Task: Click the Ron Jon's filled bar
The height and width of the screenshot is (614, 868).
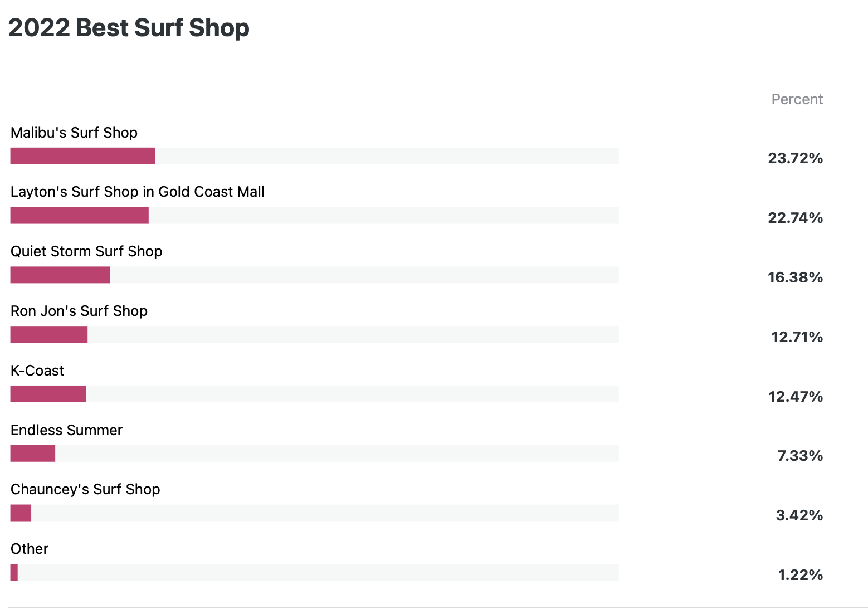Action: pos(49,334)
